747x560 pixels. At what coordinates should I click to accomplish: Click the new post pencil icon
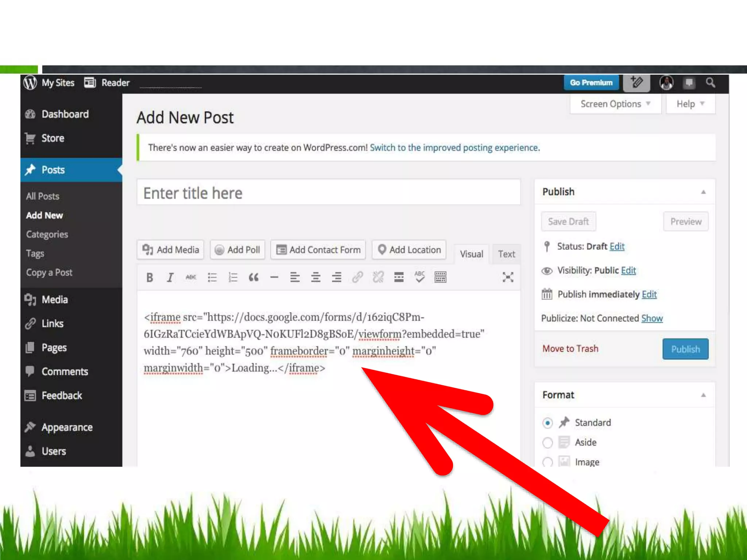(x=636, y=83)
